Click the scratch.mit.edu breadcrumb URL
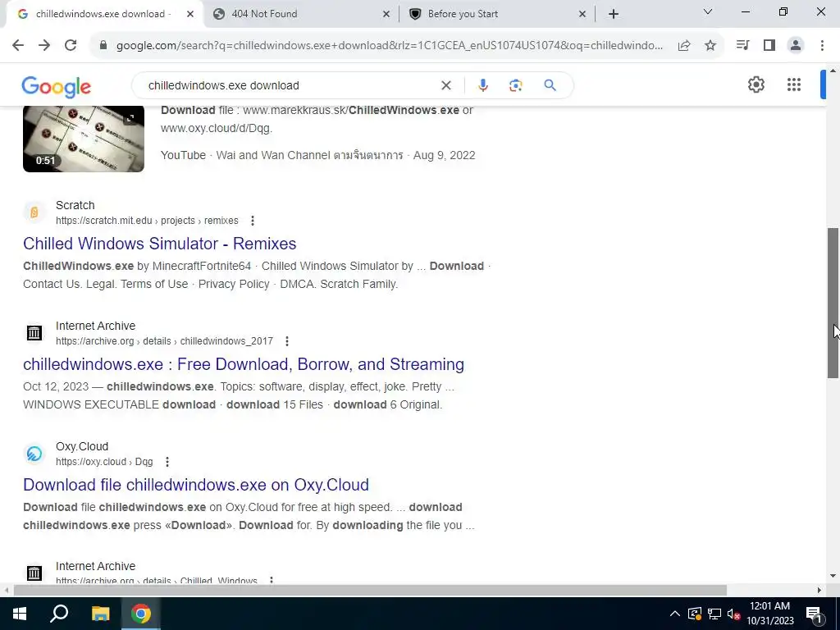Image resolution: width=840 pixels, height=630 pixels. click(x=147, y=221)
